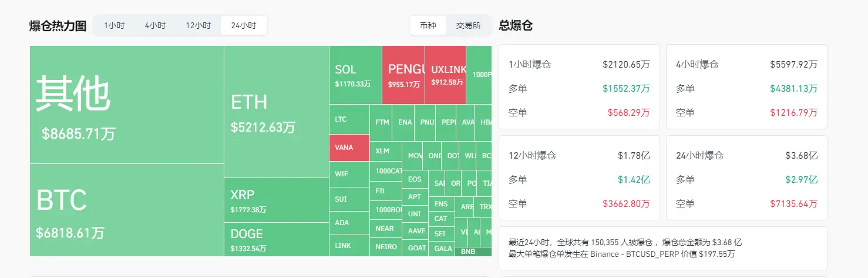
Task: Open the SOL heatmap block
Action: point(355,75)
